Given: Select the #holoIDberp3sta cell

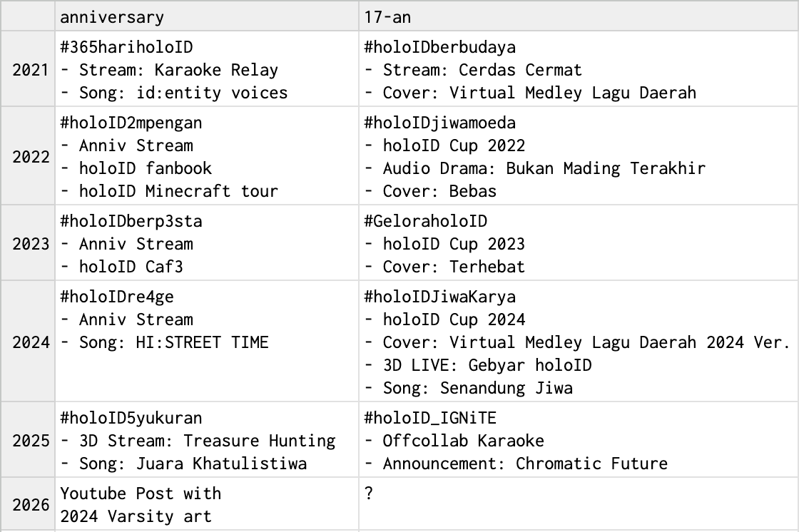Looking at the screenshot, I should tap(206, 243).
